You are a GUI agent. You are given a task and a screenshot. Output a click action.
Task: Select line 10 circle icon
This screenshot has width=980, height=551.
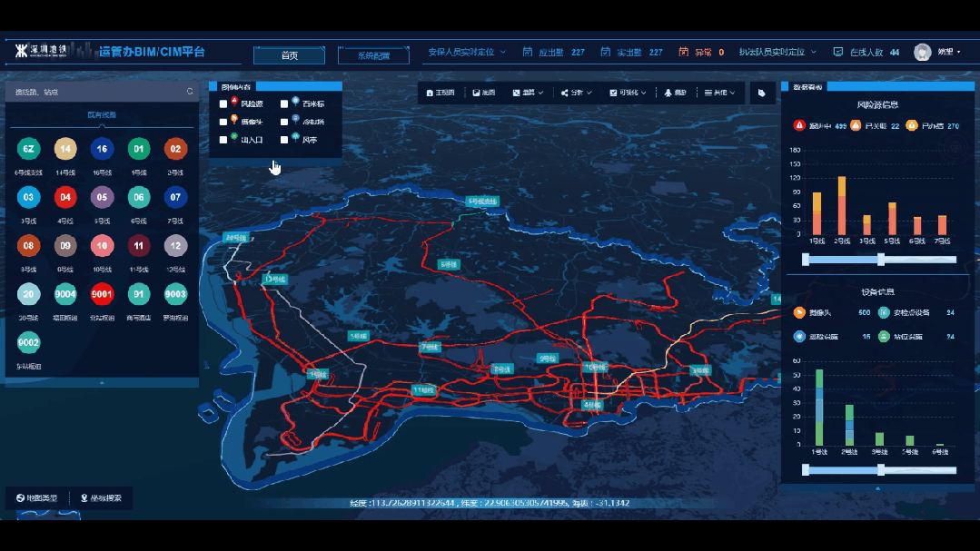click(102, 245)
